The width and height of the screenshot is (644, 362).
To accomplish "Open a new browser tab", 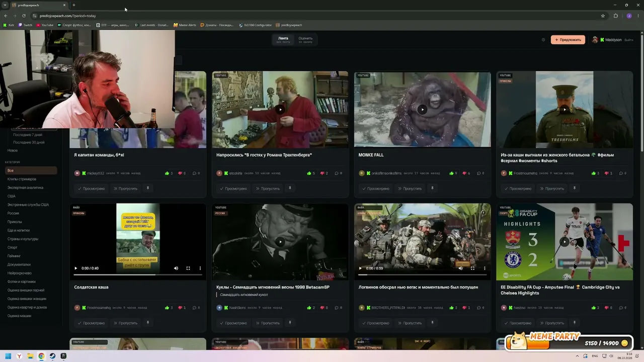I will 73,5.
